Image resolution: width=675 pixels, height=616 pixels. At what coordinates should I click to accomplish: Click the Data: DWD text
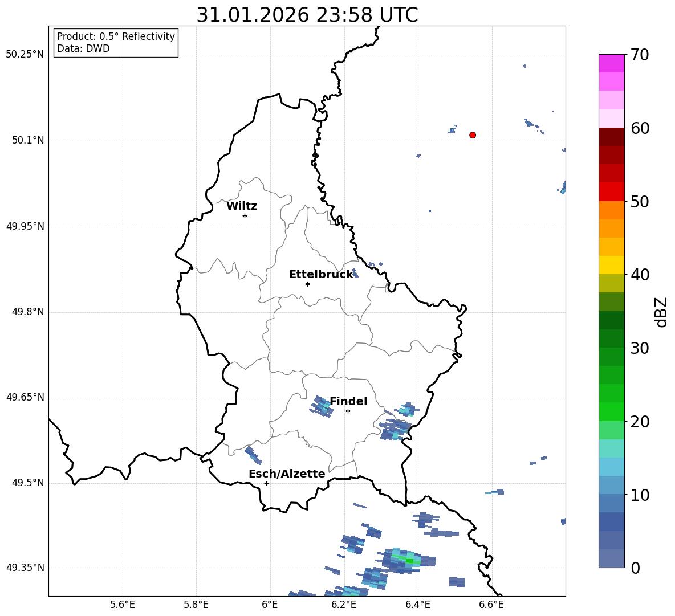pos(83,48)
